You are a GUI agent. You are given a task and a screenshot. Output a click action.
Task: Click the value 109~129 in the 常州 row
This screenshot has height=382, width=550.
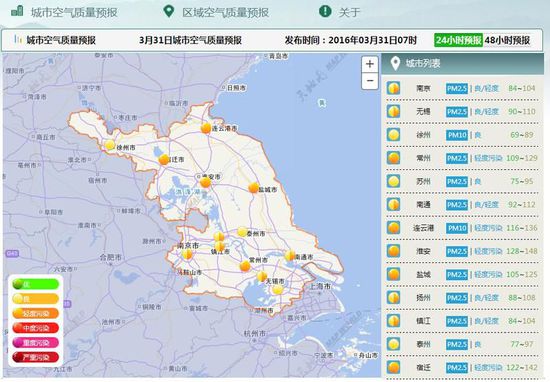pyautogui.click(x=522, y=158)
